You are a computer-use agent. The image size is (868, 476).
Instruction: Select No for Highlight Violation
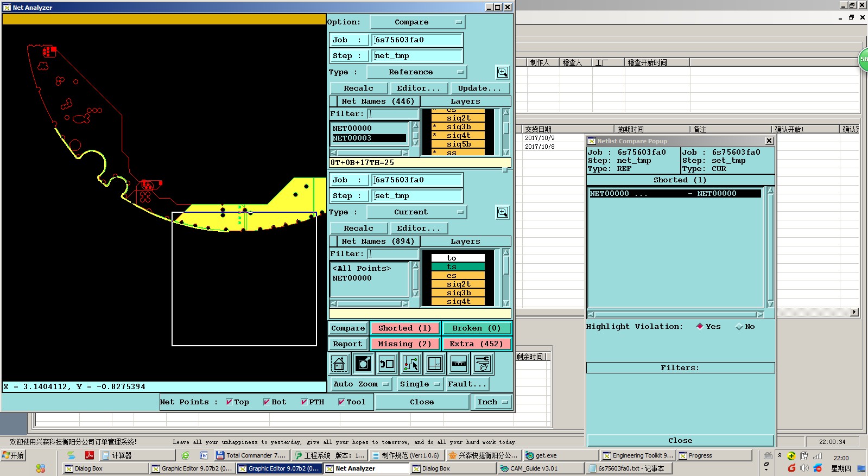click(x=739, y=327)
